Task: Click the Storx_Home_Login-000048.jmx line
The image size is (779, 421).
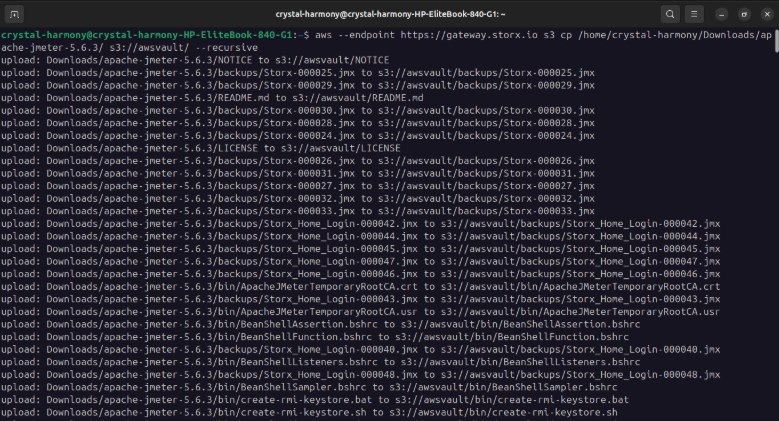Action: tap(361, 375)
